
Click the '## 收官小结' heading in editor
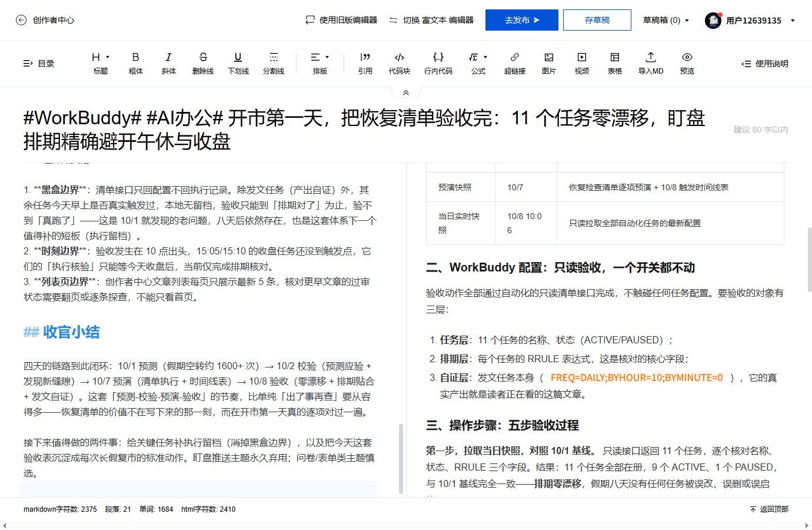62,332
